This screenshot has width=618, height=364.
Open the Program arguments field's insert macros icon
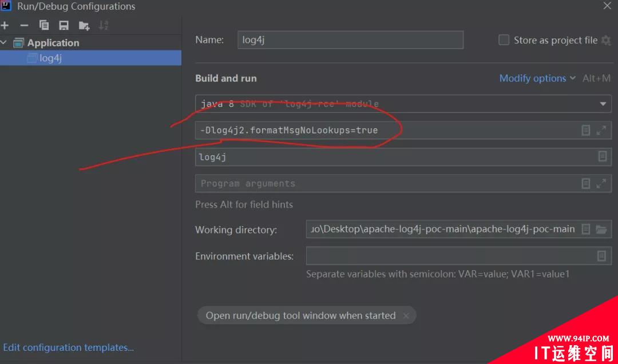click(x=586, y=183)
